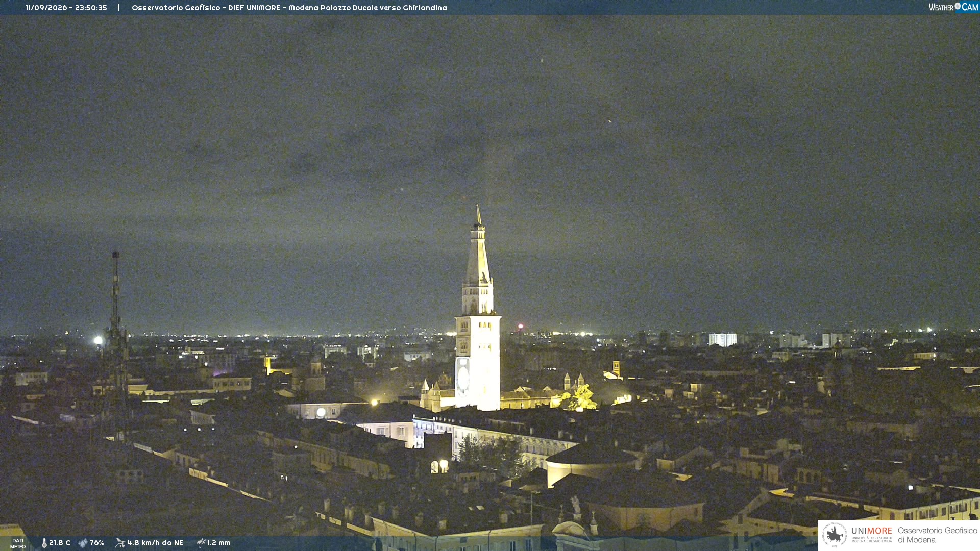The height and width of the screenshot is (551, 980).
Task: Select the DATI METEO label
Action: tap(18, 543)
